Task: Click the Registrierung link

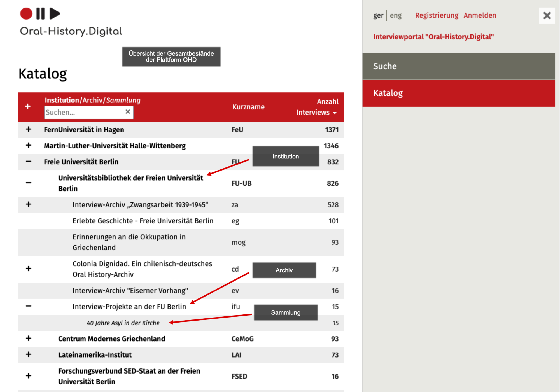Action: point(437,15)
